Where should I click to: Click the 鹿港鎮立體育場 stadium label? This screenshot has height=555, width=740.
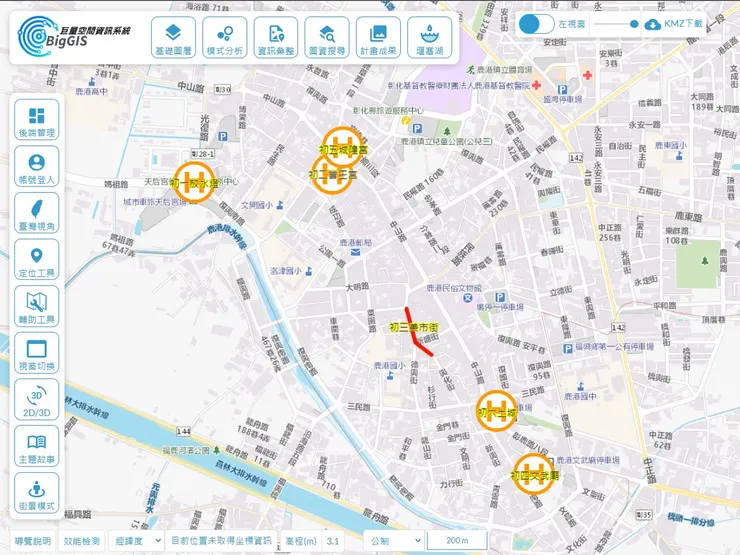(x=504, y=70)
